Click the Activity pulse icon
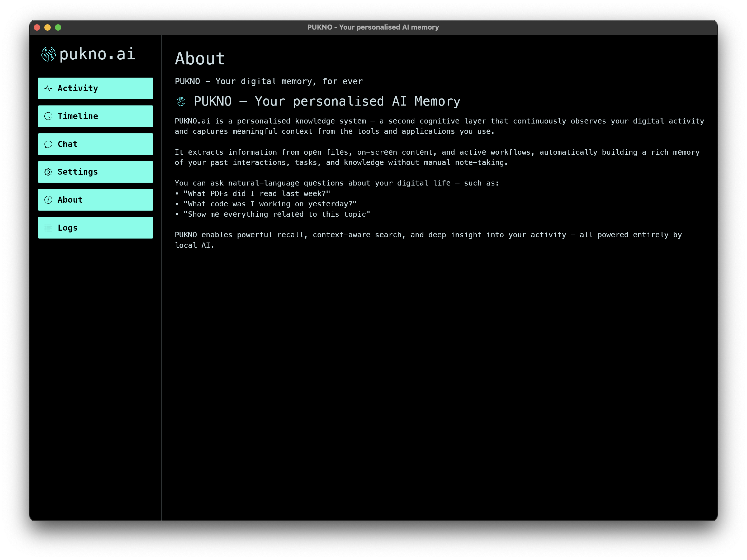The height and width of the screenshot is (560, 747). (x=48, y=88)
